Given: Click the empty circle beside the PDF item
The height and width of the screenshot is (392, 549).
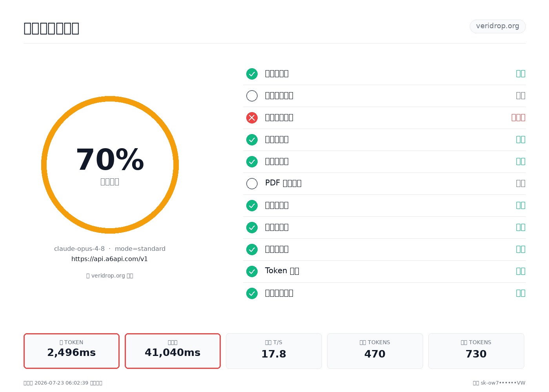Looking at the screenshot, I should coord(252,183).
